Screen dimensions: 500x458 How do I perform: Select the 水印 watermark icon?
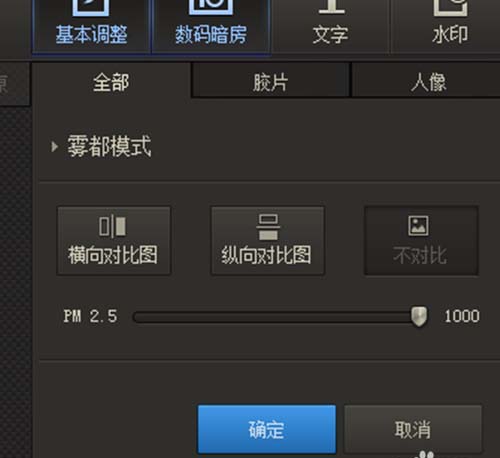pyautogui.click(x=451, y=7)
